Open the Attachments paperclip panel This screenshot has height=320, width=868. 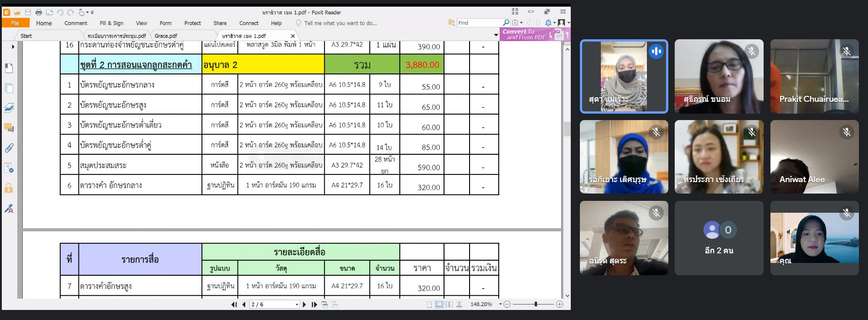tap(9, 148)
